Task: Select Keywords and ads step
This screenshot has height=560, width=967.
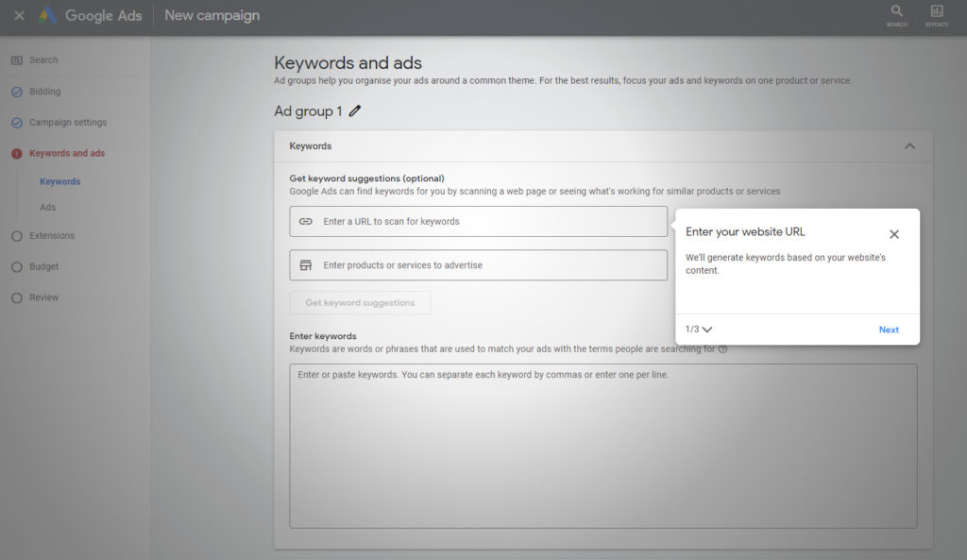Action: pos(67,153)
